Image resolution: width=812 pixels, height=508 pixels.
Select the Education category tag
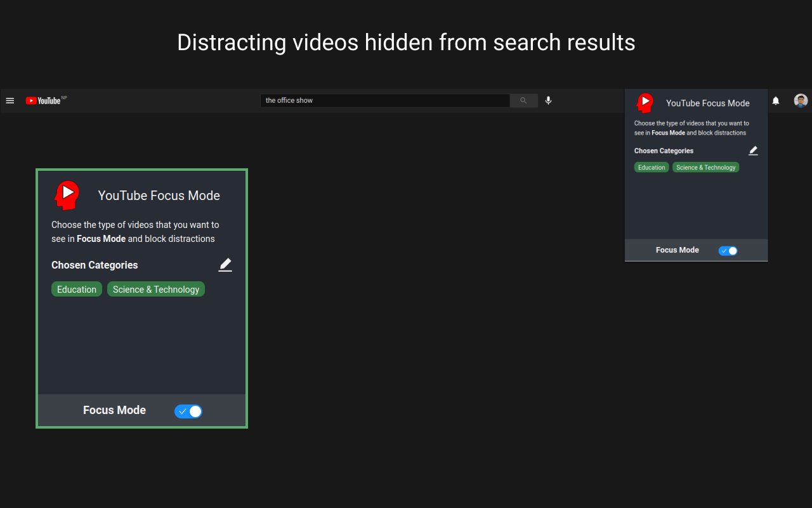pos(76,289)
